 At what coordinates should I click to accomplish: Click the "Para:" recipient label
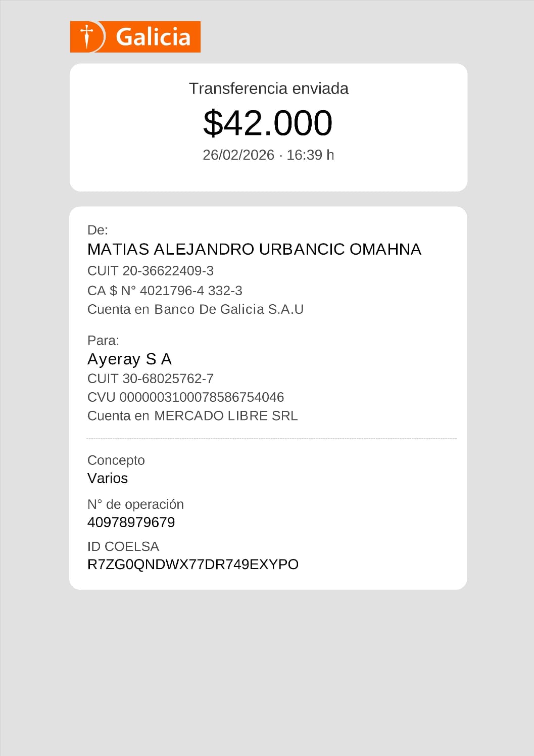pos(103,340)
